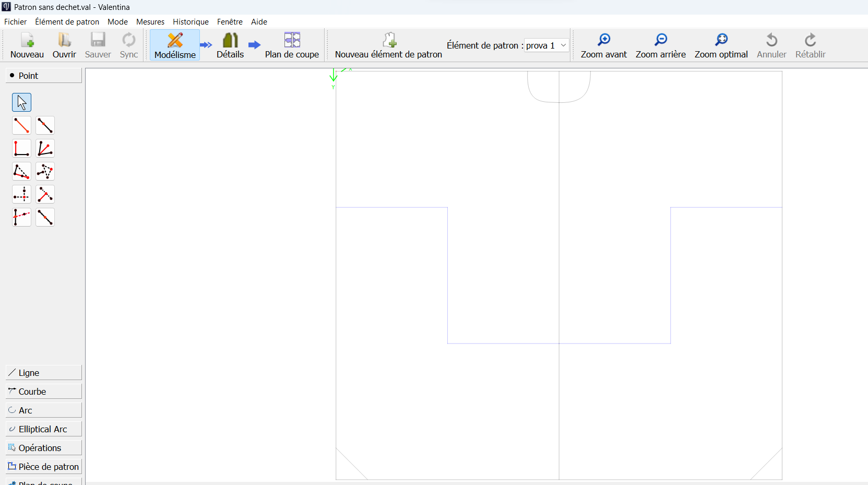Open the Élément de patron 'prova 1' dropdown

click(546, 45)
